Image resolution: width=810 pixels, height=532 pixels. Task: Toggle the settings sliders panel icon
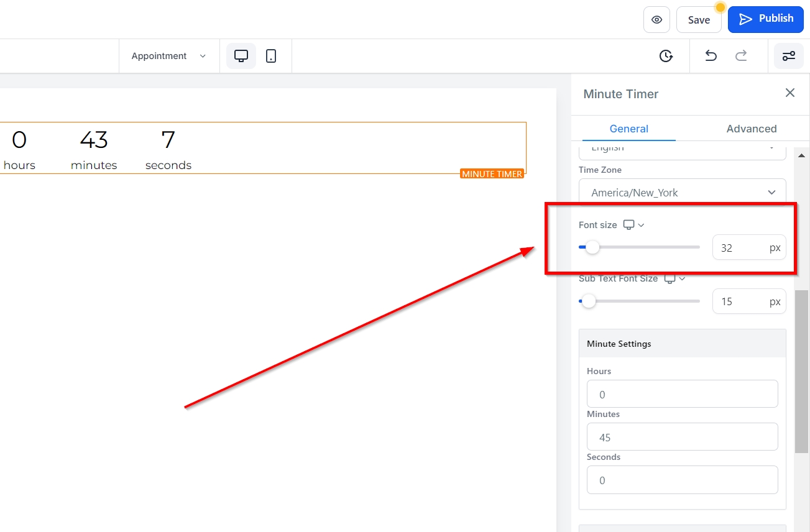pos(788,56)
